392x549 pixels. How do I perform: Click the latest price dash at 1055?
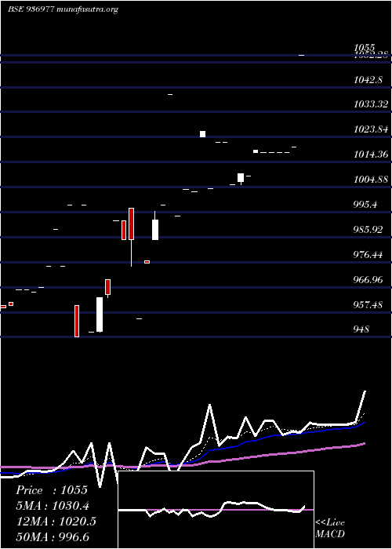coord(301,56)
